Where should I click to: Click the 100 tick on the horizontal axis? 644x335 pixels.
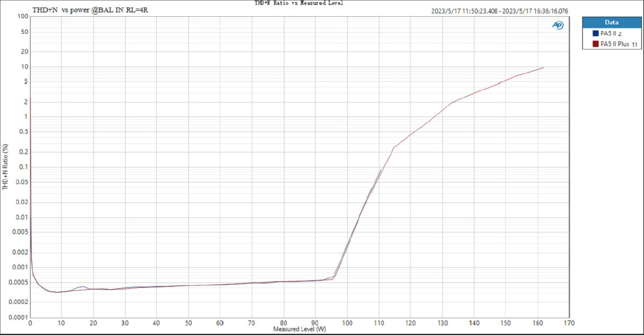point(347,323)
